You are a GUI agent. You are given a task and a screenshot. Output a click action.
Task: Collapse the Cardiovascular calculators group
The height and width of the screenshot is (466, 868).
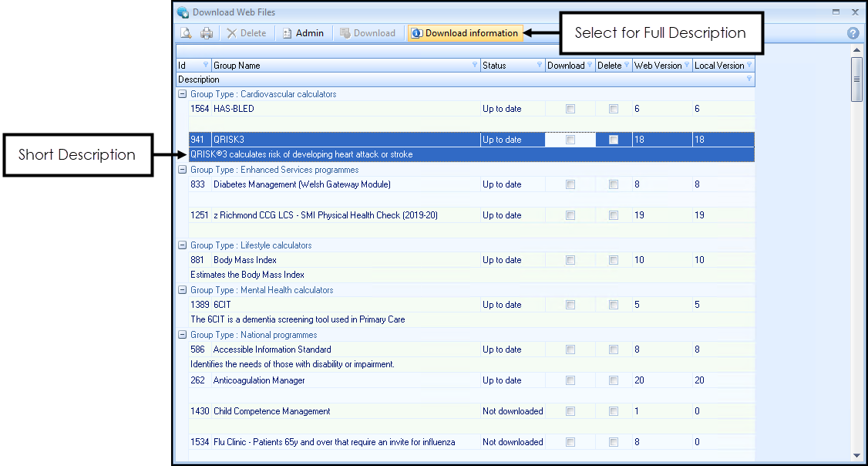pyautogui.click(x=183, y=94)
